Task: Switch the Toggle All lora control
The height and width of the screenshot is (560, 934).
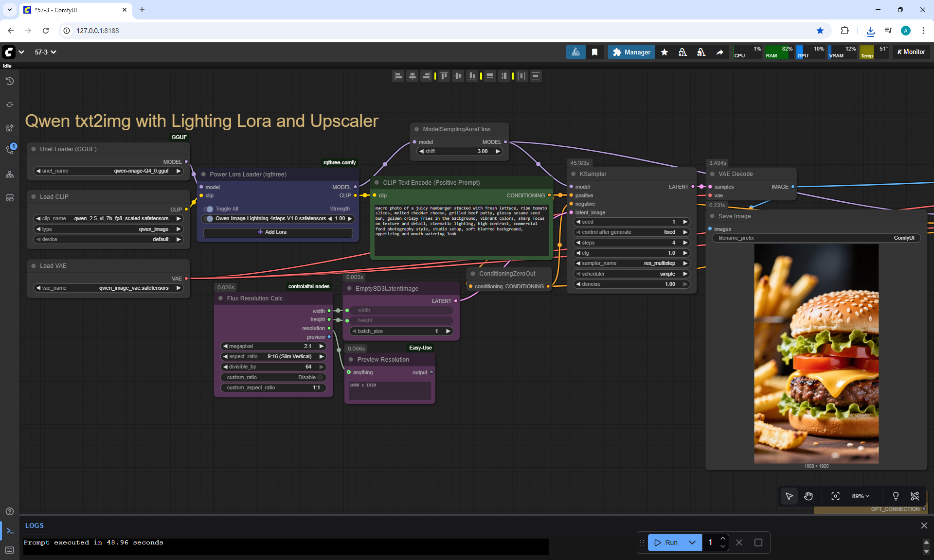Action: pyautogui.click(x=209, y=209)
